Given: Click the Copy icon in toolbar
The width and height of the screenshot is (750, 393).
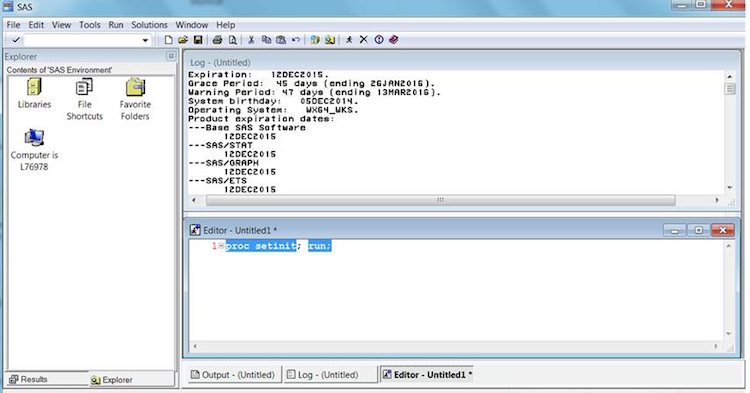Looking at the screenshot, I should click(x=266, y=40).
